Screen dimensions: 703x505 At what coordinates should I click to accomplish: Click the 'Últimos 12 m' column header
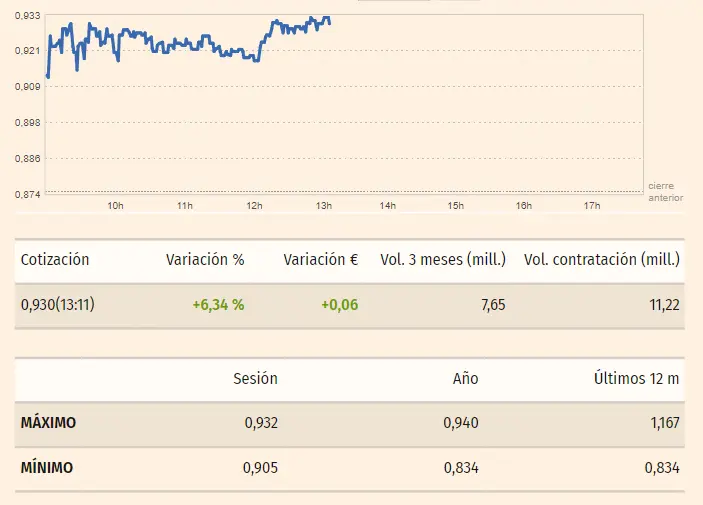point(636,379)
